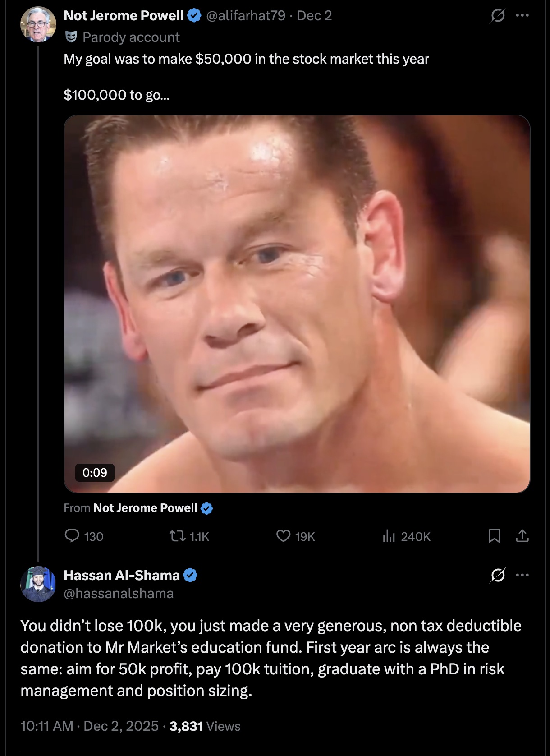Image resolution: width=550 pixels, height=756 pixels.
Task: Like the tweet with 19K likes
Action: click(283, 536)
